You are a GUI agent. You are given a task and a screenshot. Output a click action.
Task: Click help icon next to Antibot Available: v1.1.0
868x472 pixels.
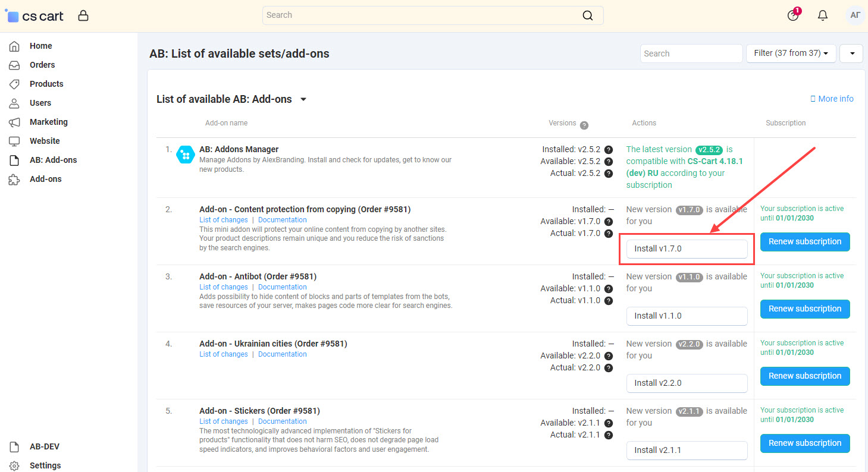tap(608, 289)
